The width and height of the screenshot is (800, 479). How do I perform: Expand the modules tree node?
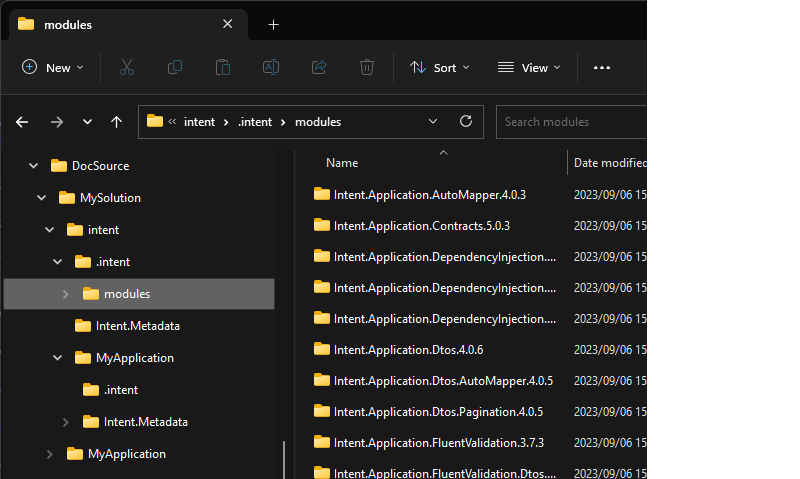coord(65,294)
